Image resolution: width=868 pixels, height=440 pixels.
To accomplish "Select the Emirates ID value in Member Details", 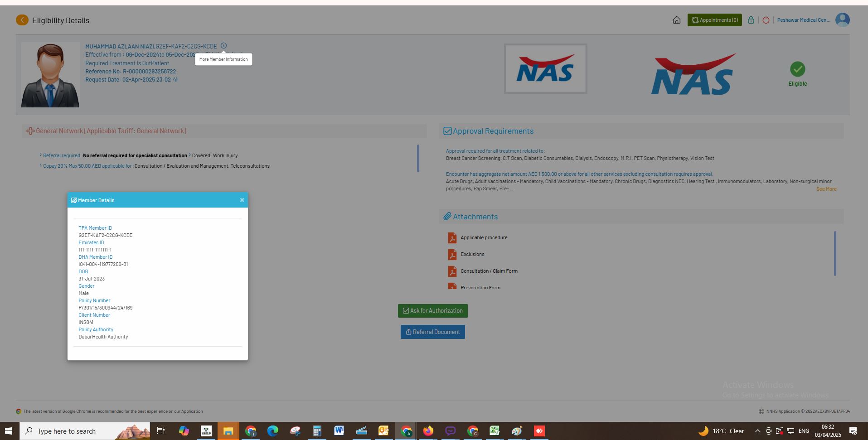I will tap(95, 250).
